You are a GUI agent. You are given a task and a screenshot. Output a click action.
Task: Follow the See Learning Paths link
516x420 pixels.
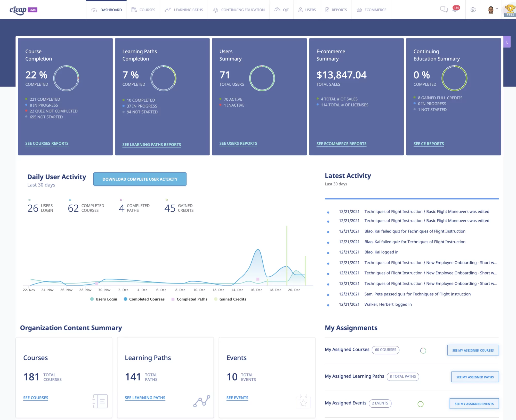(x=145, y=398)
